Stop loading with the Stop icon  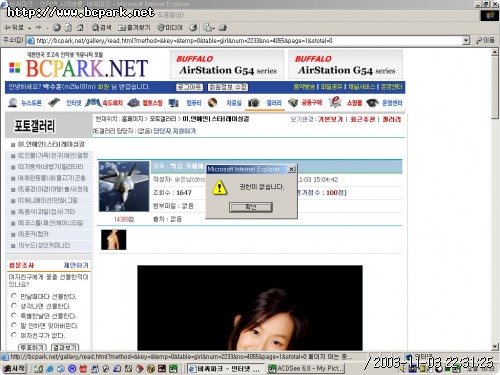point(57,28)
